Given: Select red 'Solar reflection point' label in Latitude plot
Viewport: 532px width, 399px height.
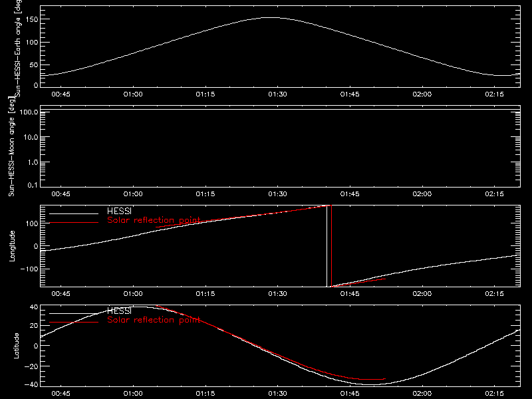Looking at the screenshot, I should (x=154, y=320).
